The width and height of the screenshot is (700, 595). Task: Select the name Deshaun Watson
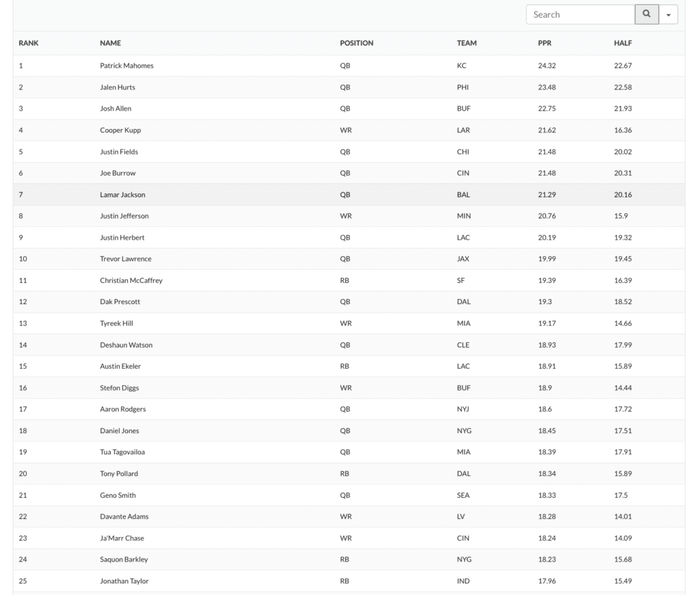[x=126, y=345]
